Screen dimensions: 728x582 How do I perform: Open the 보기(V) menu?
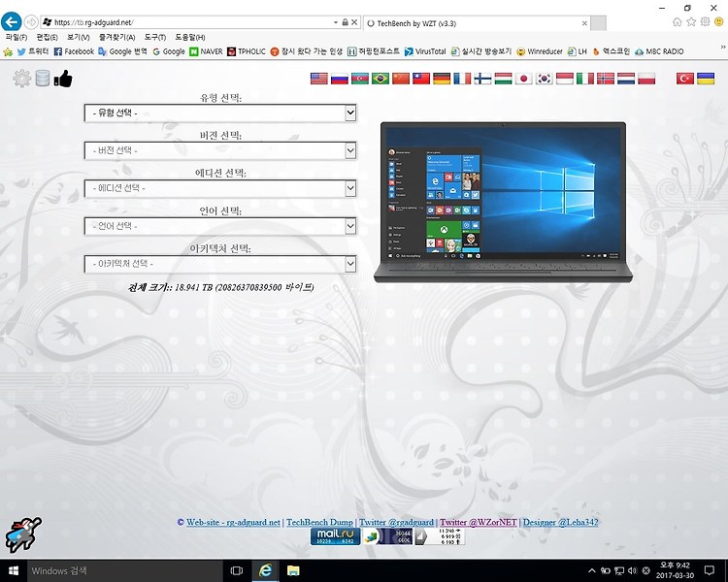78,37
